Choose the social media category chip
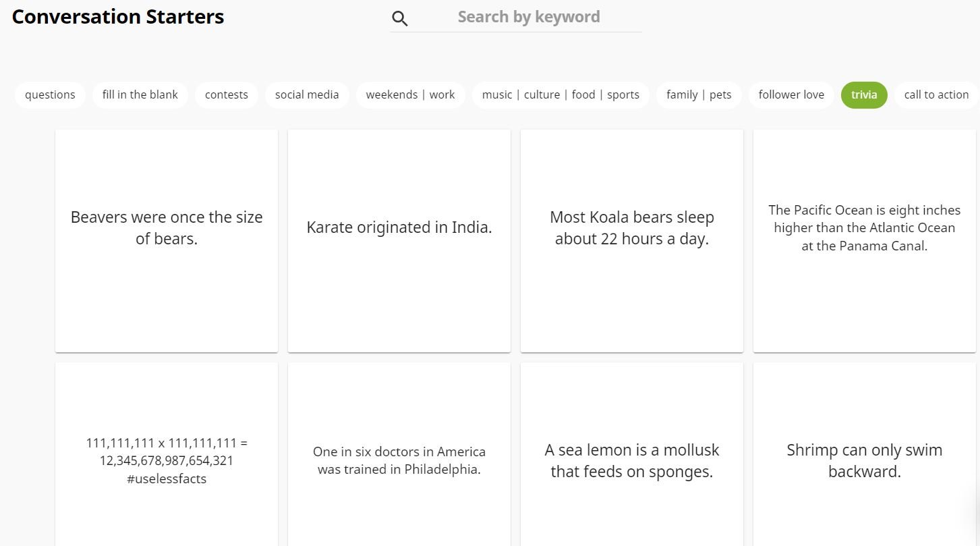Viewport: 980px width, 546px height. (307, 94)
